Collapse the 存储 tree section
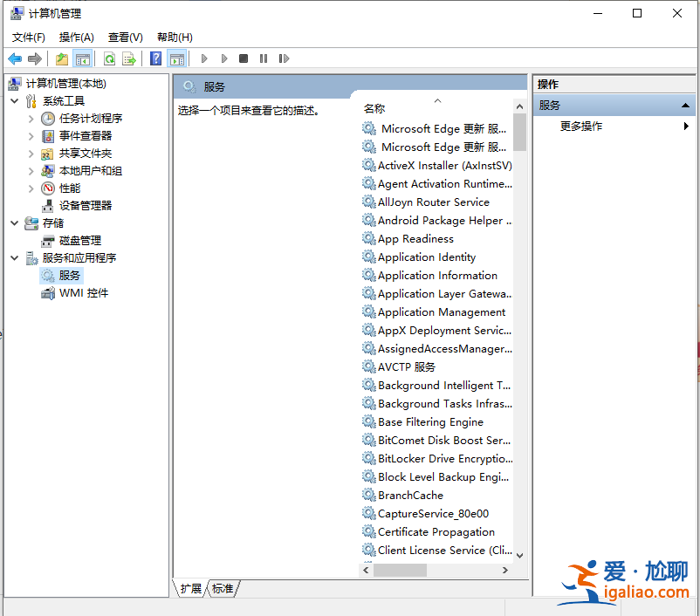The image size is (700, 616). click(x=14, y=222)
